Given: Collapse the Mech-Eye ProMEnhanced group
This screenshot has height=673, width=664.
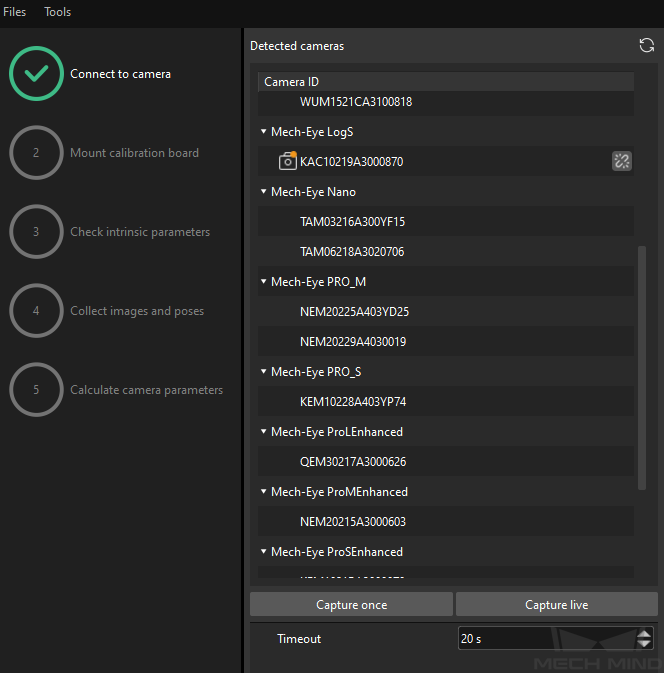Looking at the screenshot, I should (x=264, y=491).
